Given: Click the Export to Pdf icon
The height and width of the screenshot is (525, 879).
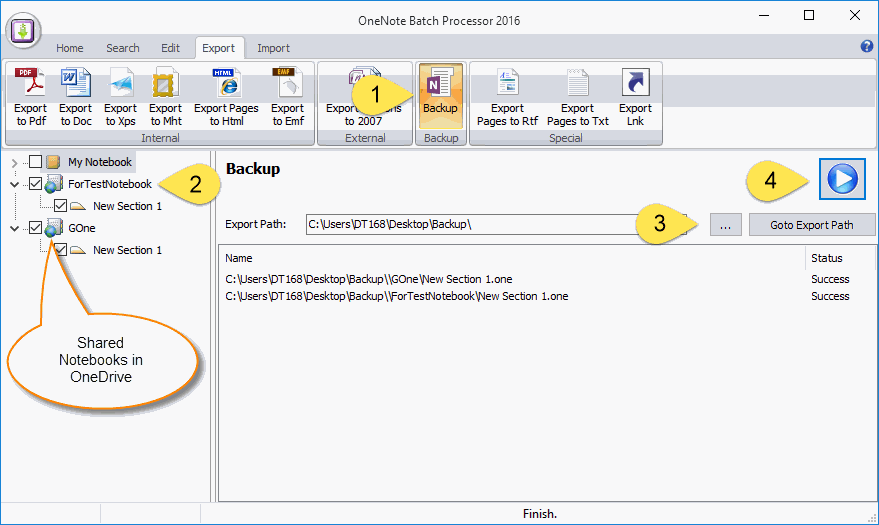Looking at the screenshot, I should click(30, 97).
